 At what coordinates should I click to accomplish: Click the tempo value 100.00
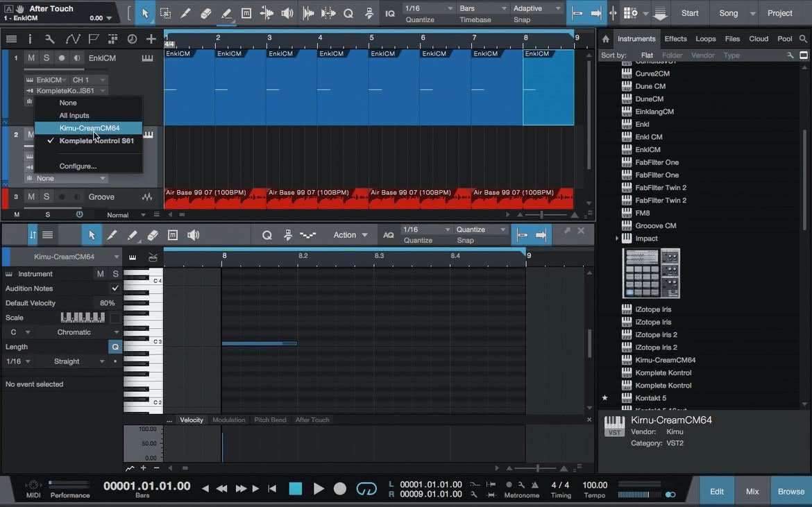[x=595, y=485]
